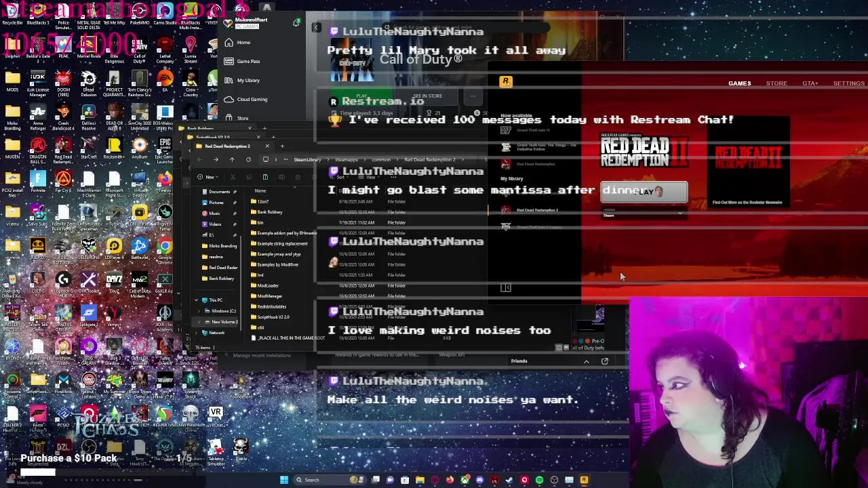Select the Games tab in Rockstar launcher
Viewport: 868px width, 488px height.
click(739, 83)
